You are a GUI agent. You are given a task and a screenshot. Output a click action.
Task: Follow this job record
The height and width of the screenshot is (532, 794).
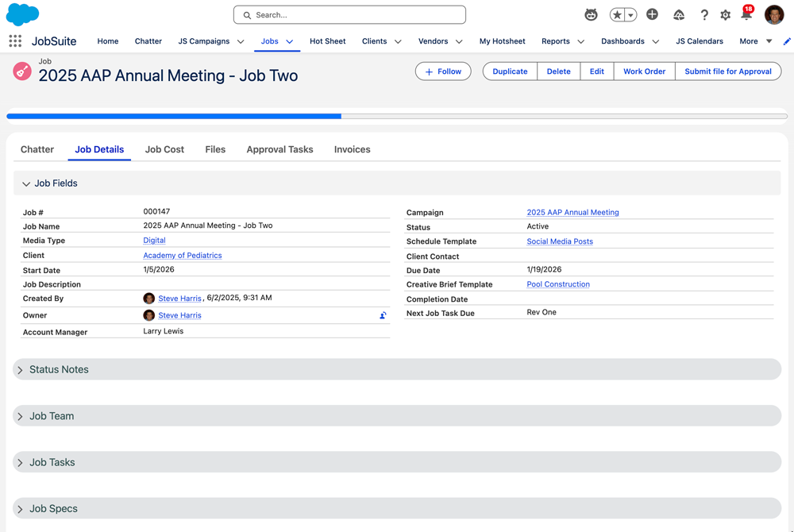point(443,71)
